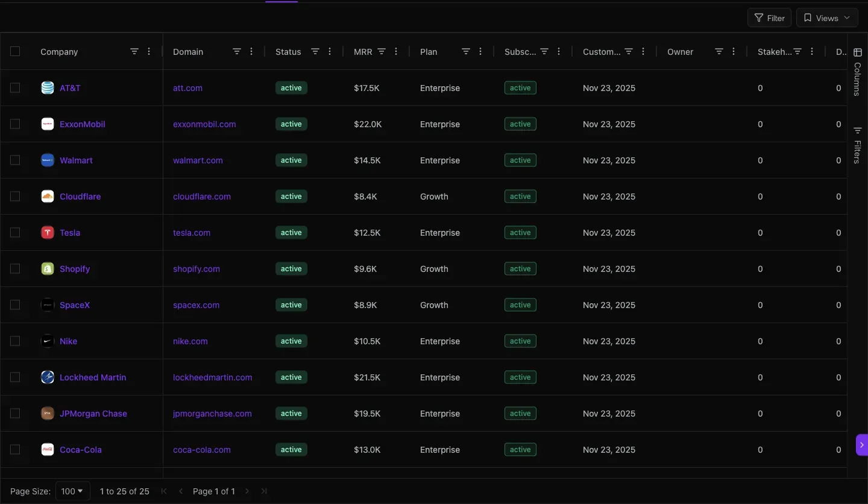Open filter menu for MRR column

click(x=382, y=52)
